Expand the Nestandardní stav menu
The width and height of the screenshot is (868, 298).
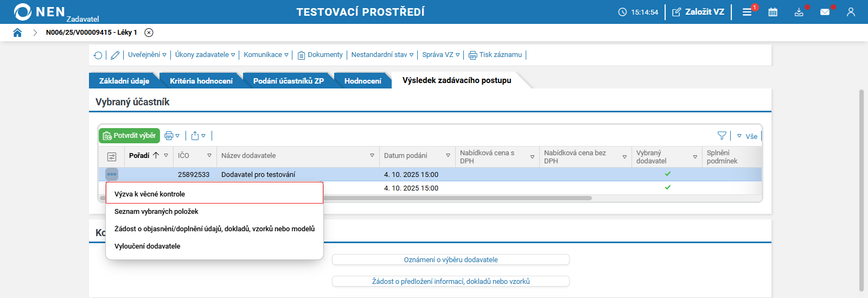382,55
